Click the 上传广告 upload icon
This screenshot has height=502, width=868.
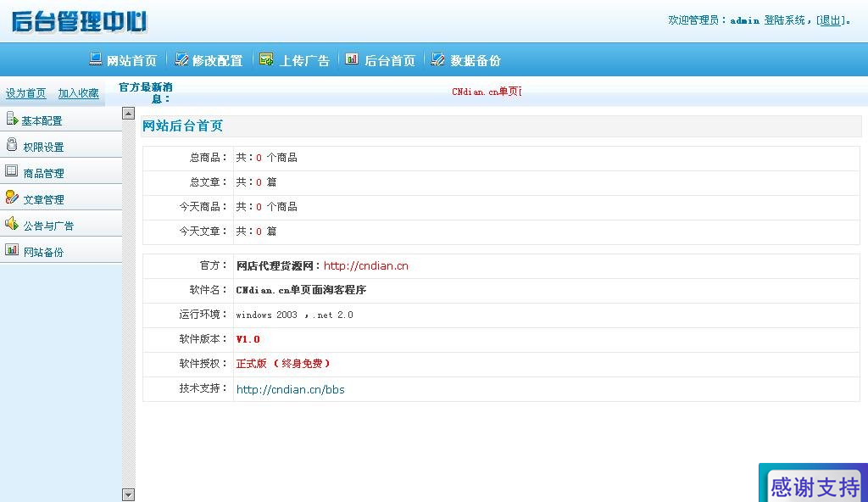pos(266,59)
